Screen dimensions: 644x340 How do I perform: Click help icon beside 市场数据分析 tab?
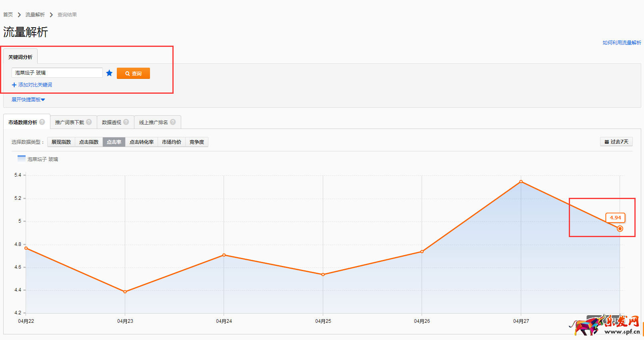tap(42, 122)
